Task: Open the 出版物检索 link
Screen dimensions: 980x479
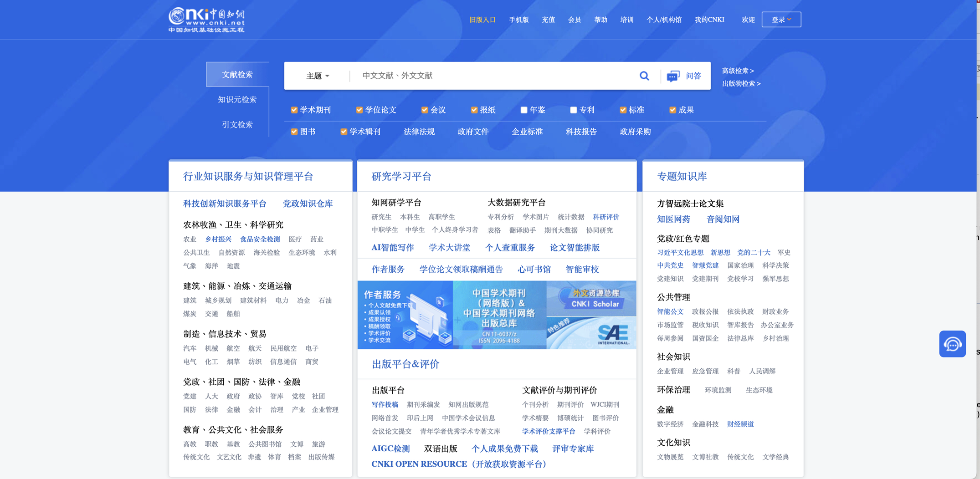Action: 741,84
